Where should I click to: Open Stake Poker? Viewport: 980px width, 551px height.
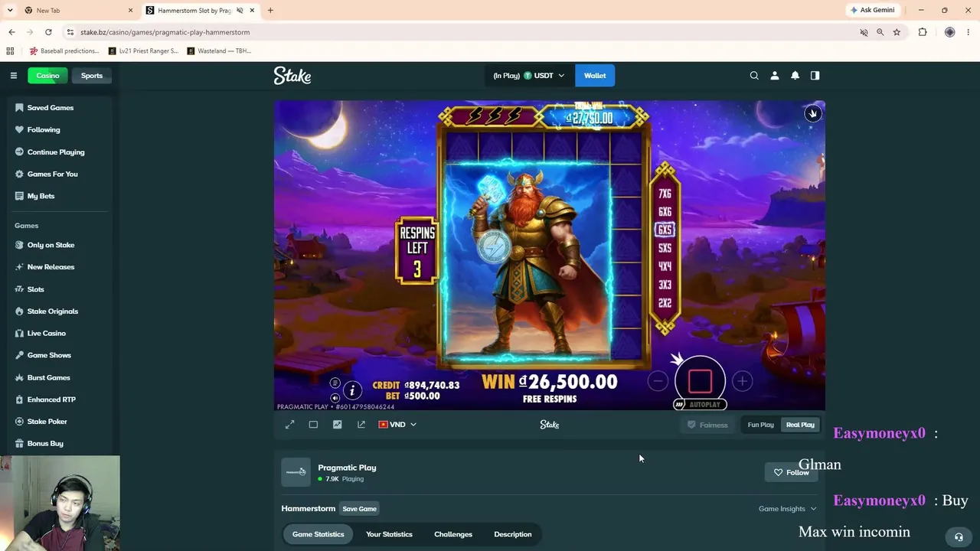click(47, 422)
